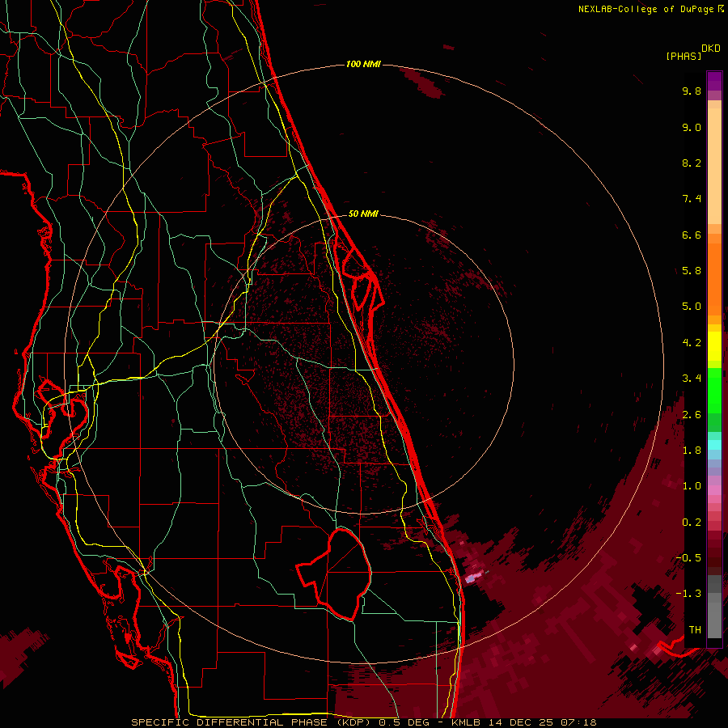Click the [PHAS] units label
The width and height of the screenshot is (728, 728).
[683, 56]
